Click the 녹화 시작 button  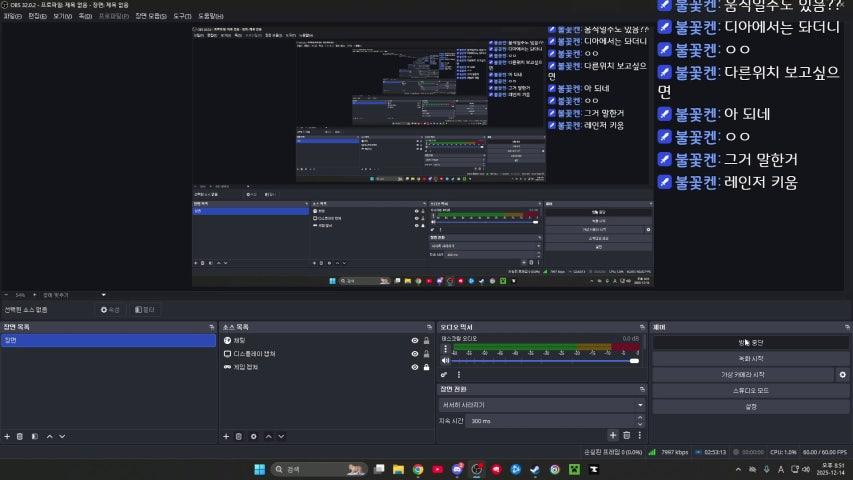tap(750, 358)
